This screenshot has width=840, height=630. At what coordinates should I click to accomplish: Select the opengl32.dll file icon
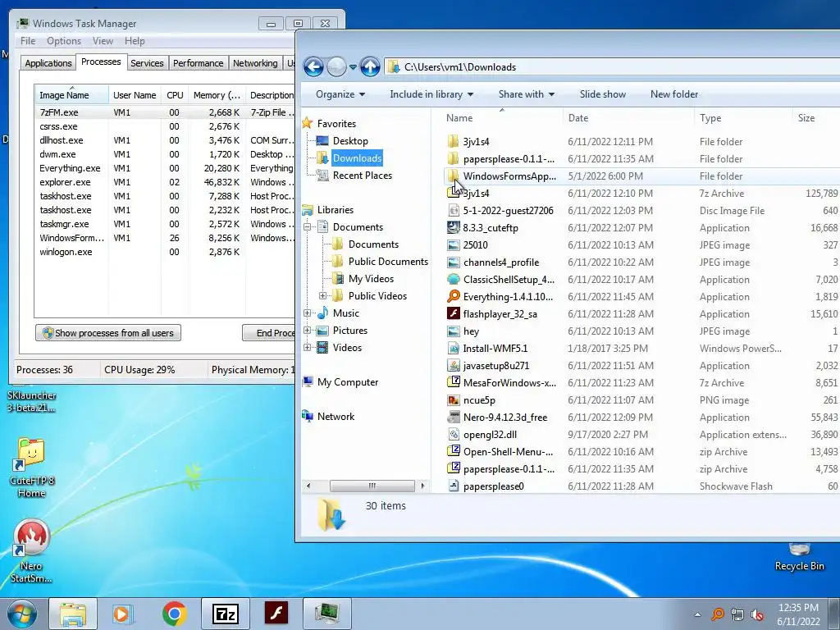pos(453,435)
